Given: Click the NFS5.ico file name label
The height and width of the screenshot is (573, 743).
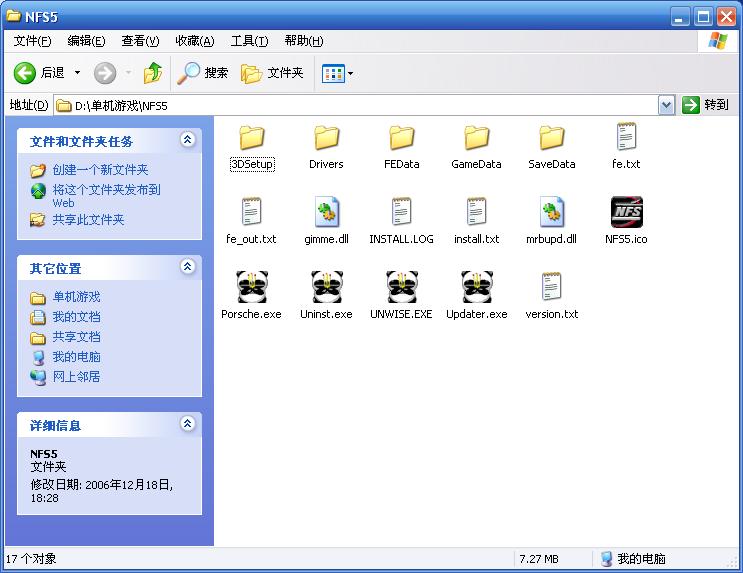Looking at the screenshot, I should coord(626,239).
